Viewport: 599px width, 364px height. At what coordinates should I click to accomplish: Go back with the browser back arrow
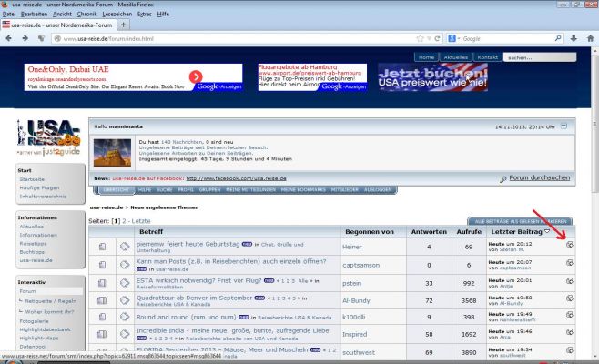click(x=9, y=38)
